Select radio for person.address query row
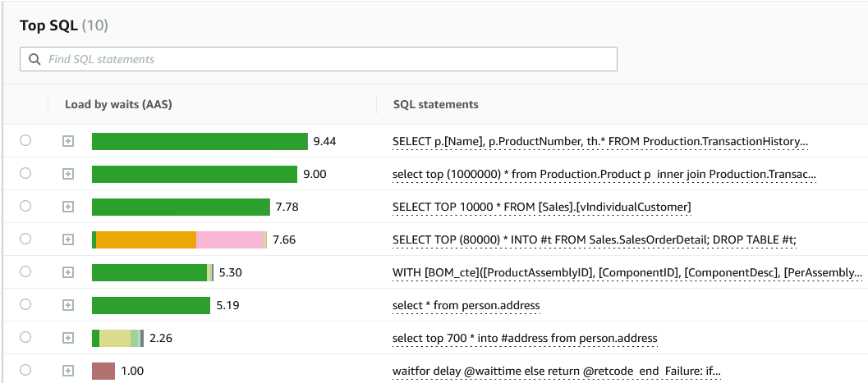868x383 pixels. (25, 304)
